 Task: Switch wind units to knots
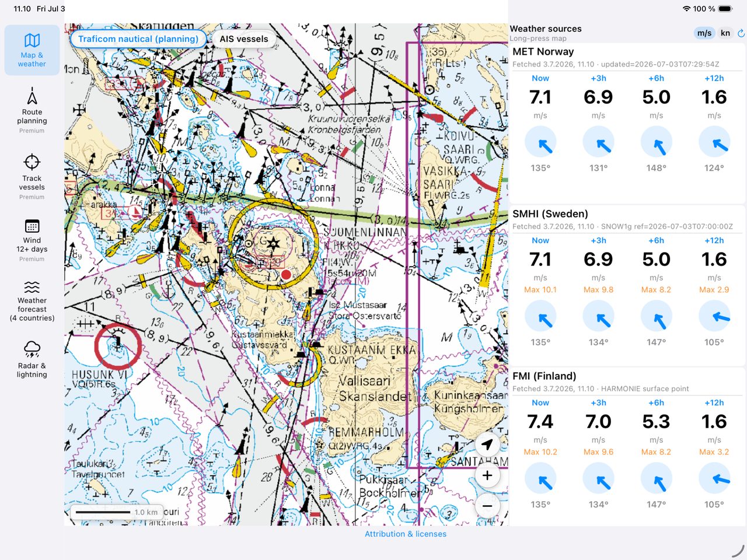[725, 33]
